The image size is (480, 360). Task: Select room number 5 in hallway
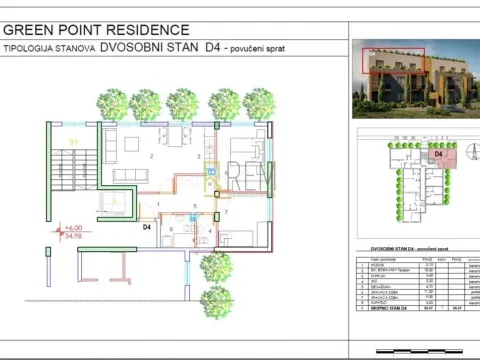195,206
